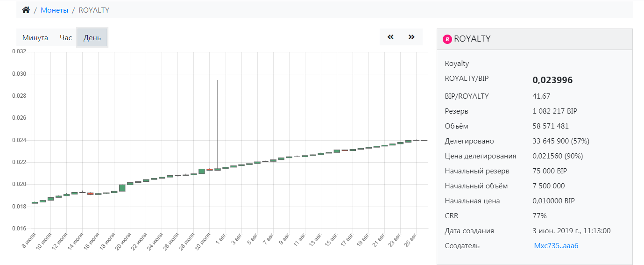
Task: Click the tall wick candle near 1 авг.
Action: (218, 169)
